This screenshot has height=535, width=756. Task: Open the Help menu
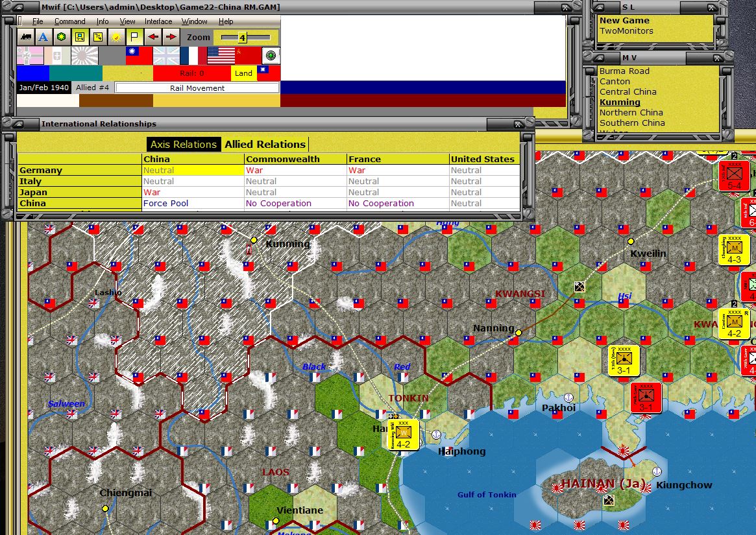[226, 21]
